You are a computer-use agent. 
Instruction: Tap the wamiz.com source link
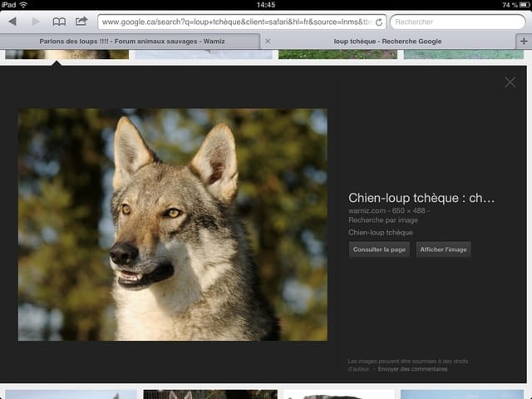(x=365, y=211)
